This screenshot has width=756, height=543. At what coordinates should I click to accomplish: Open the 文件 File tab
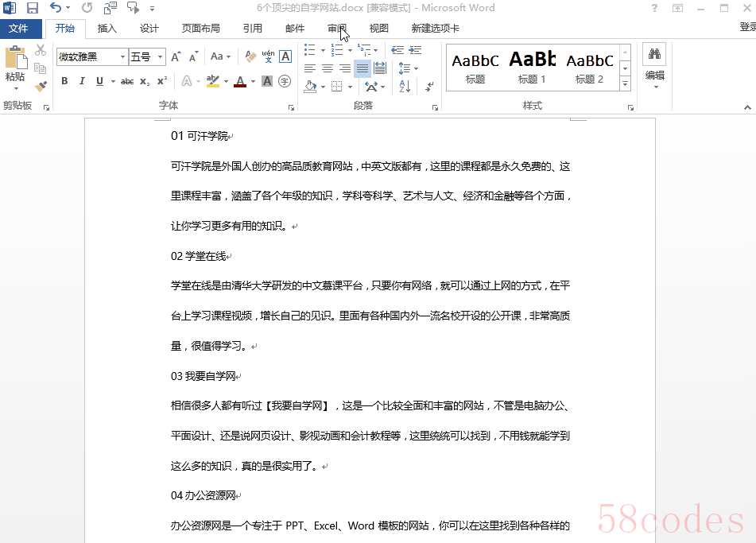18,28
